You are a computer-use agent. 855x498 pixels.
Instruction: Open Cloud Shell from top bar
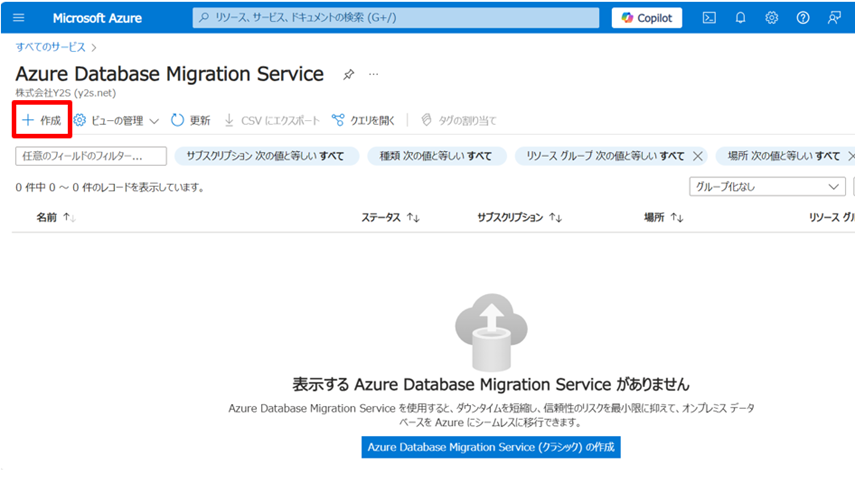pyautogui.click(x=709, y=18)
